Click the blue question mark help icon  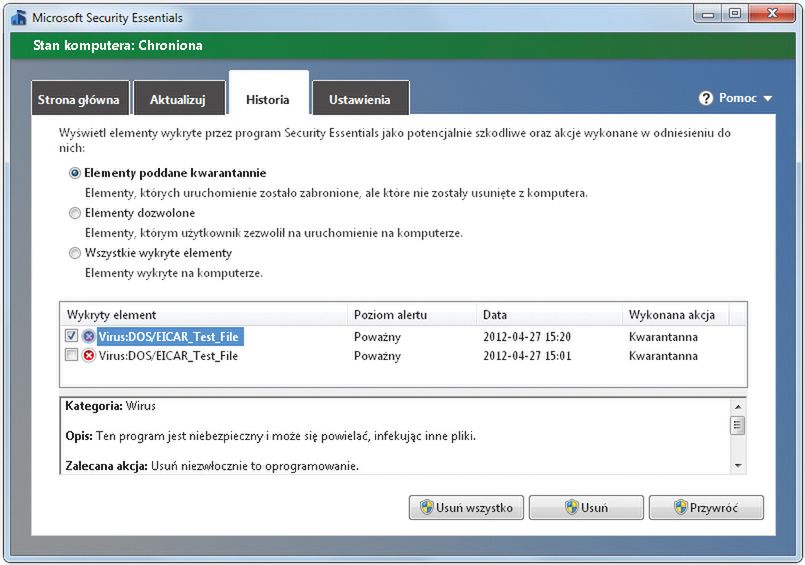pyautogui.click(x=706, y=98)
